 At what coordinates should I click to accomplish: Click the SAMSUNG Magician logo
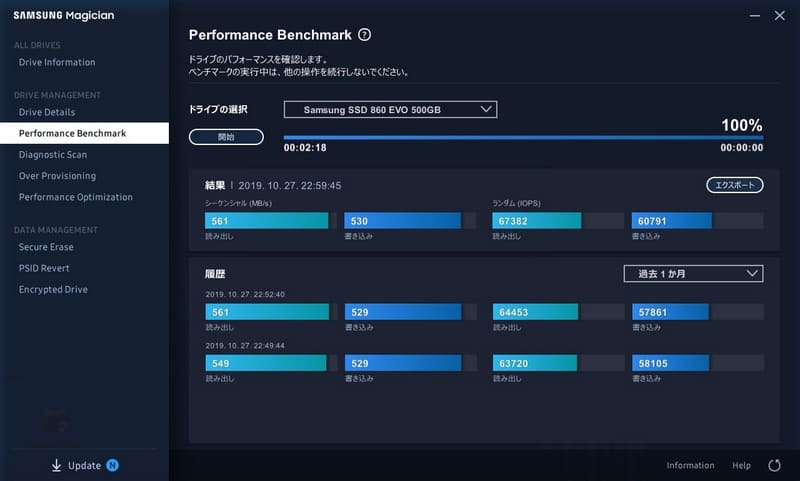pyautogui.click(x=64, y=15)
